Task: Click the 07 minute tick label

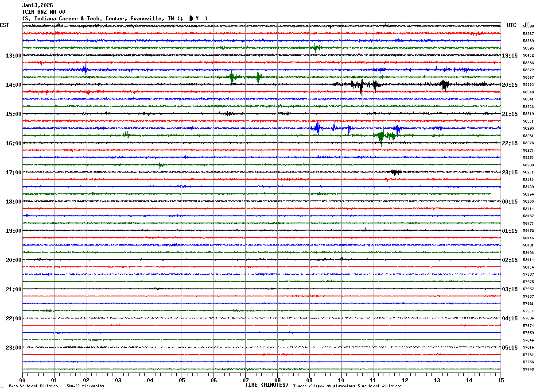Action: 245,380
